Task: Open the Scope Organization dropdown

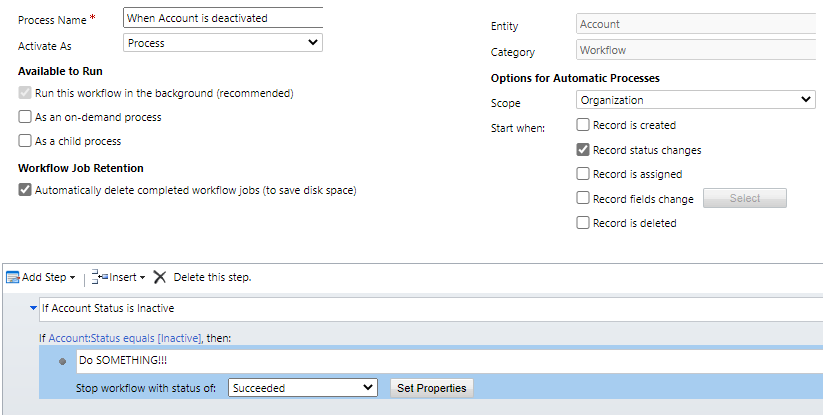Action: pyautogui.click(x=695, y=100)
